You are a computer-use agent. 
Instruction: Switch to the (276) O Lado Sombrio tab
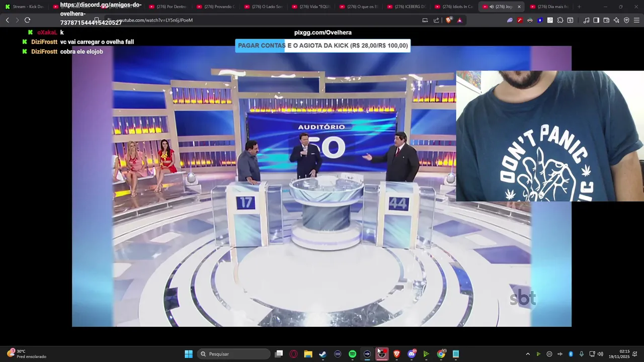pos(264,7)
